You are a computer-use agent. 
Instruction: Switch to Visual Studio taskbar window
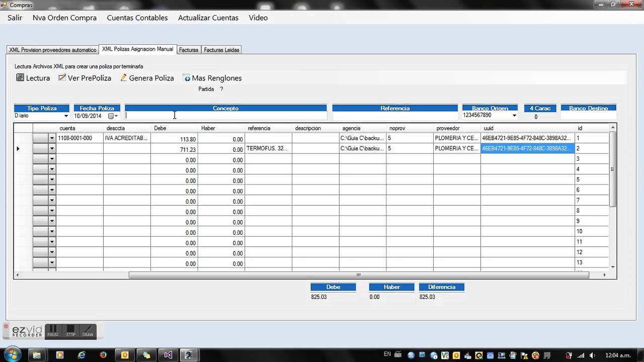click(x=168, y=355)
